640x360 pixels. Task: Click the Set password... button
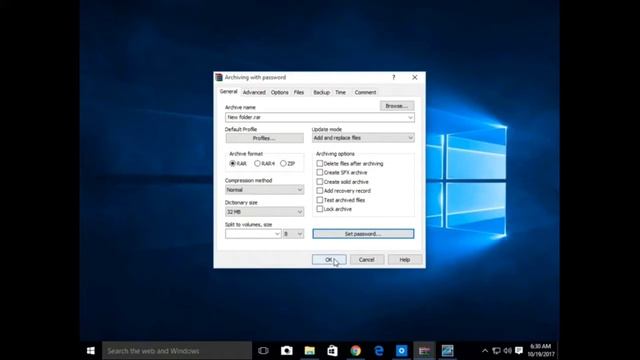[363, 234]
